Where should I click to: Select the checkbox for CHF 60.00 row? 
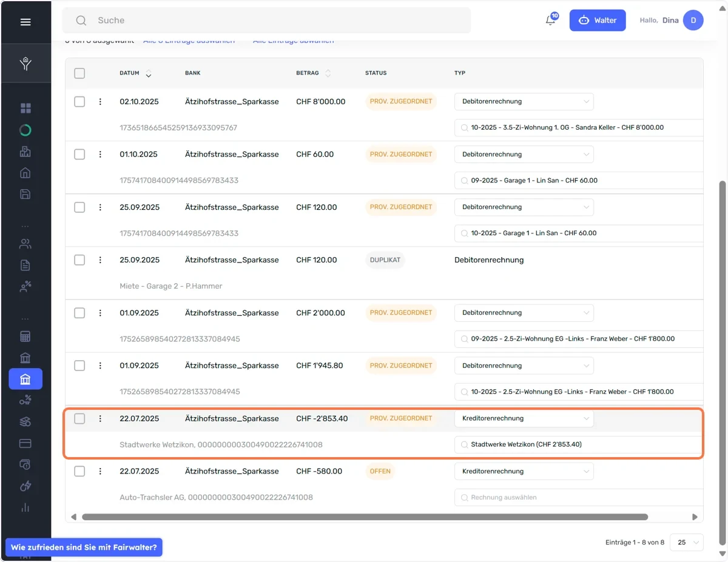pyautogui.click(x=79, y=155)
